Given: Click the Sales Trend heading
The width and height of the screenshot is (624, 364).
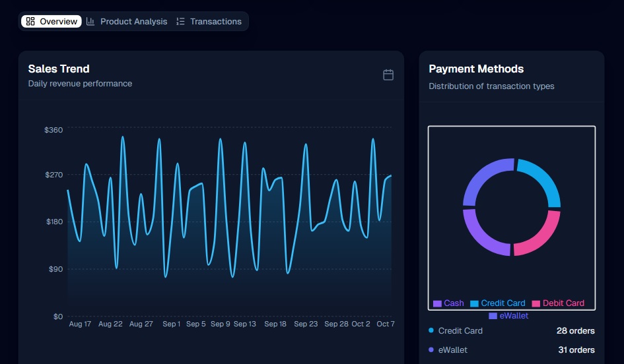Looking at the screenshot, I should pos(59,69).
